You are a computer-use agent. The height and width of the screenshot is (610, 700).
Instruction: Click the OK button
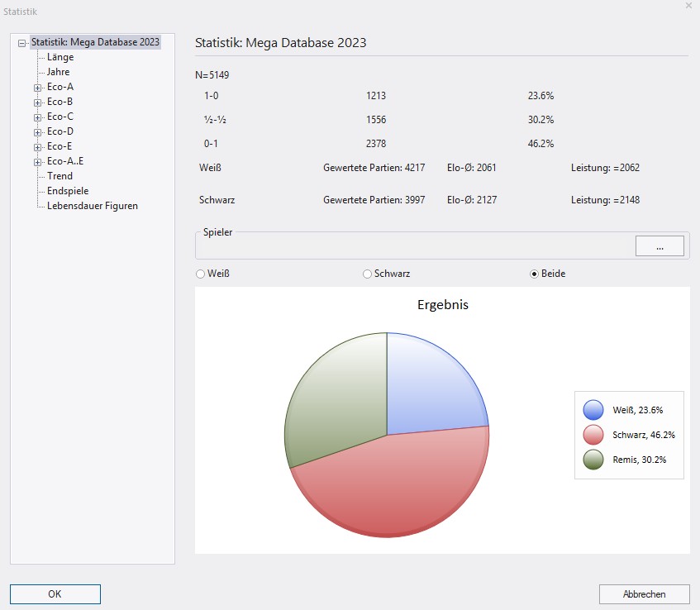pos(55,593)
